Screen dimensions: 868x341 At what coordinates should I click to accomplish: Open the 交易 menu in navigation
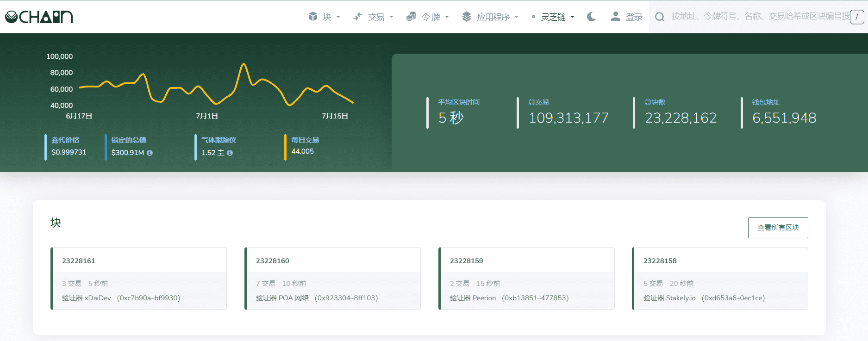tap(376, 17)
